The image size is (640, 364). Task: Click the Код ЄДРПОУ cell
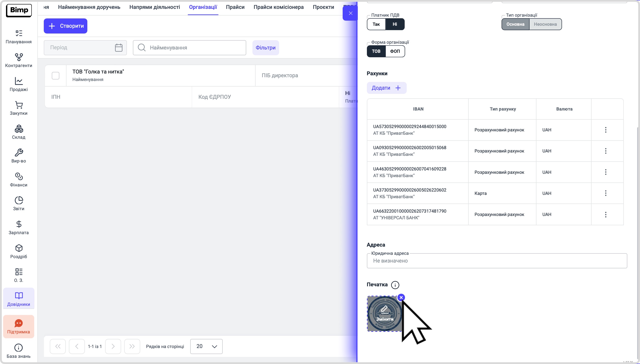[265, 97]
